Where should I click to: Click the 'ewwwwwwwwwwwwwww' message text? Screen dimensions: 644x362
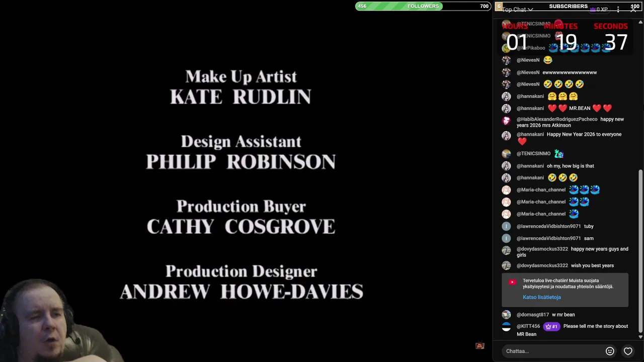pyautogui.click(x=570, y=72)
